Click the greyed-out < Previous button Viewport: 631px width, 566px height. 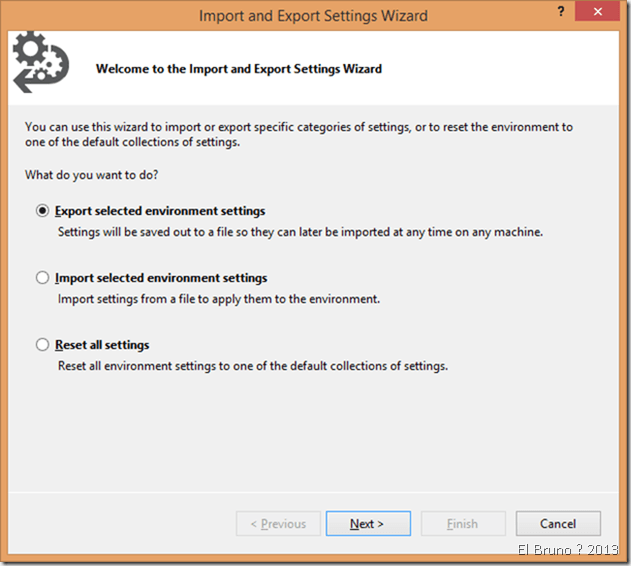pos(278,524)
